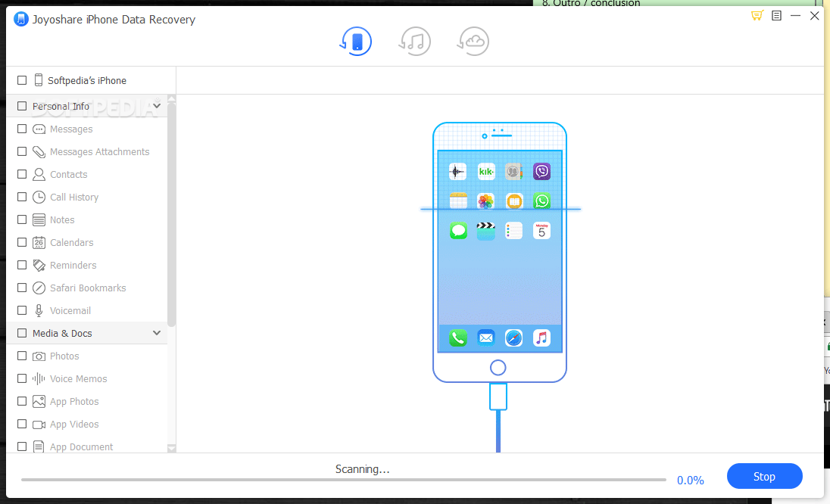This screenshot has height=504, width=830.
Task: Enable the Call History checkbox
Action: pyautogui.click(x=22, y=198)
